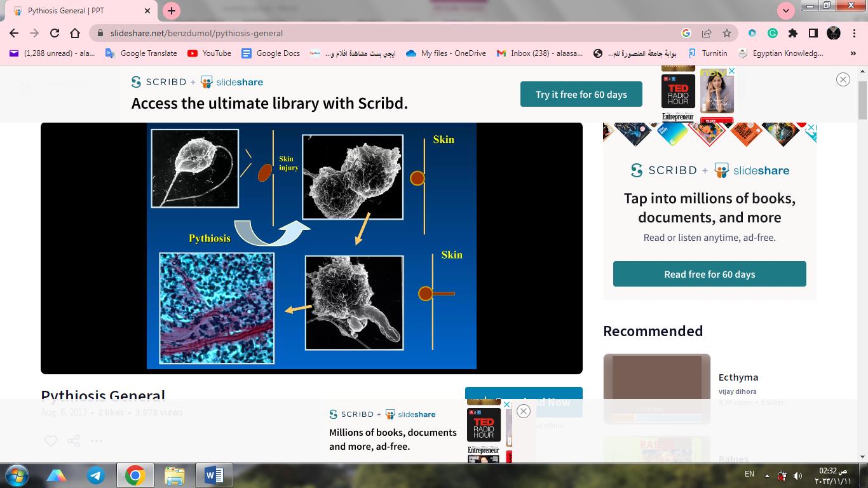868x488 pixels.
Task: Expand hidden bookmarks overflow chevron
Action: pos(853,53)
